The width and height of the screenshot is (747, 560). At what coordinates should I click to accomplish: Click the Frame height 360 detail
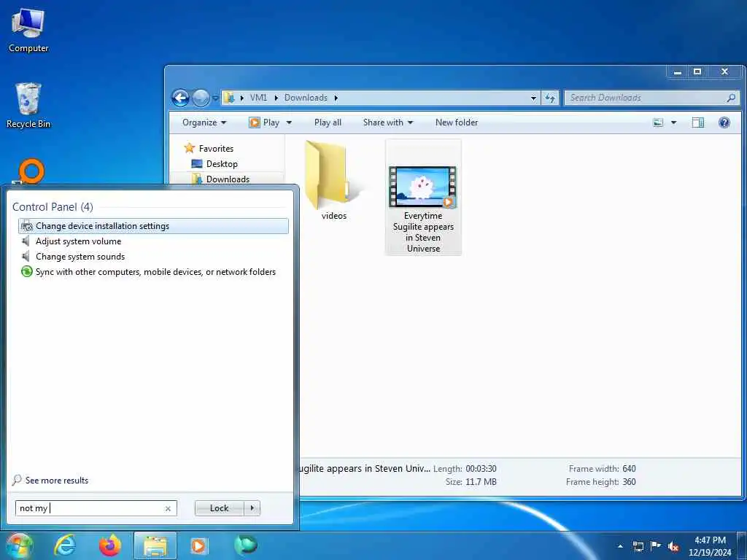click(x=601, y=482)
